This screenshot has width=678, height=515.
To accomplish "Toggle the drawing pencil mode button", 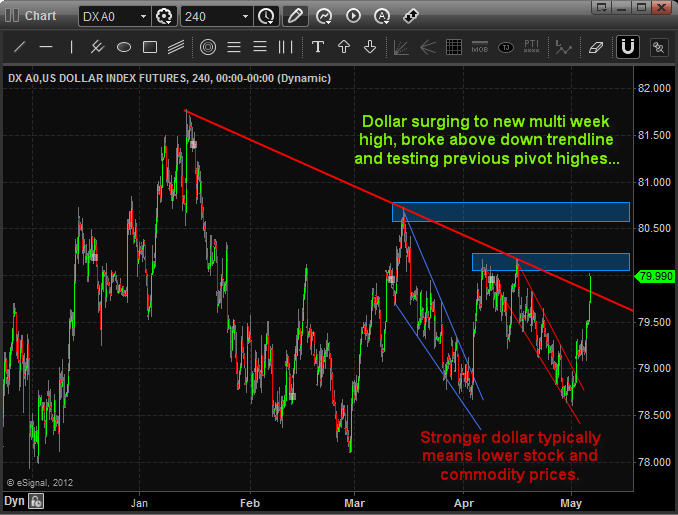I will [295, 16].
